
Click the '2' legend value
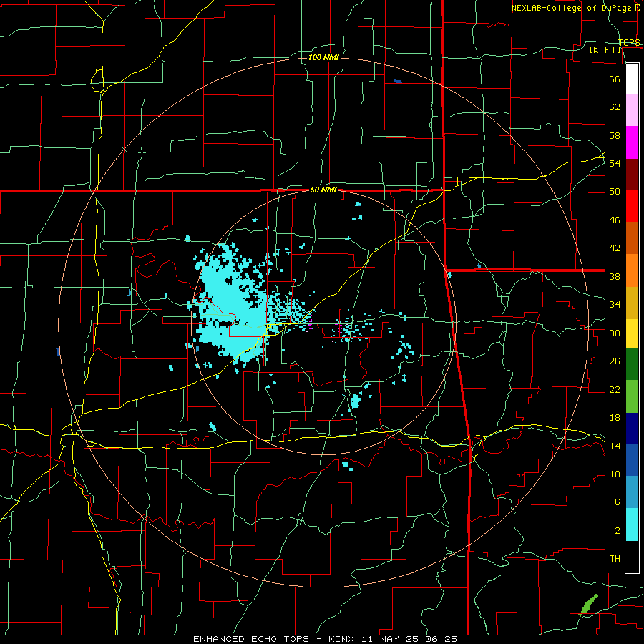(x=618, y=531)
